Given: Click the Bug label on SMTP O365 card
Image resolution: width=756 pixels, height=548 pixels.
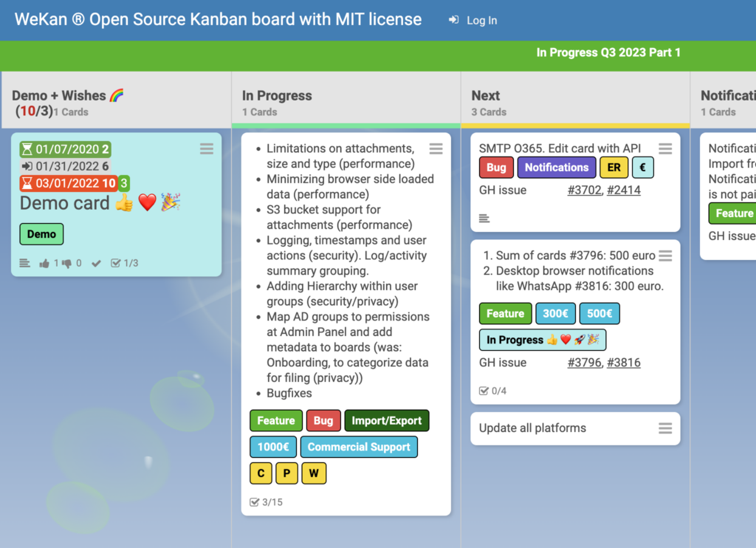Looking at the screenshot, I should coord(497,168).
